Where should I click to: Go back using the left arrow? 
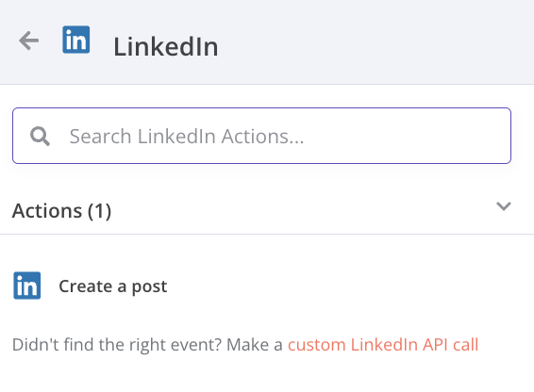pyautogui.click(x=28, y=41)
